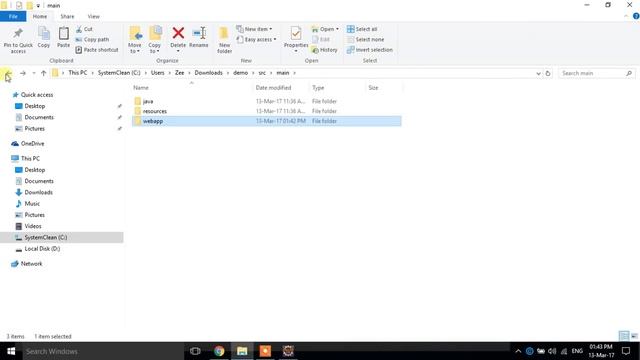Cut the selected item

[x=84, y=29]
